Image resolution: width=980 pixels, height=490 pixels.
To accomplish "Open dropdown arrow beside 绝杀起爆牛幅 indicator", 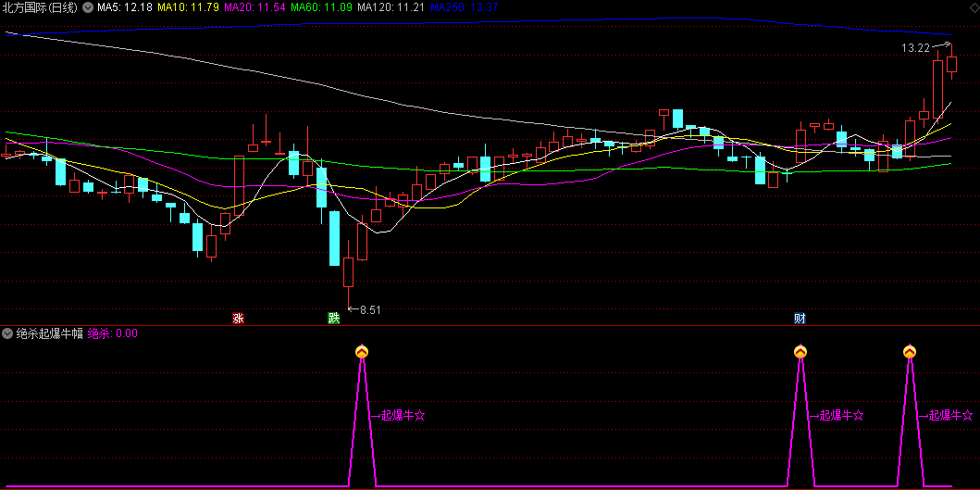I will point(8,333).
